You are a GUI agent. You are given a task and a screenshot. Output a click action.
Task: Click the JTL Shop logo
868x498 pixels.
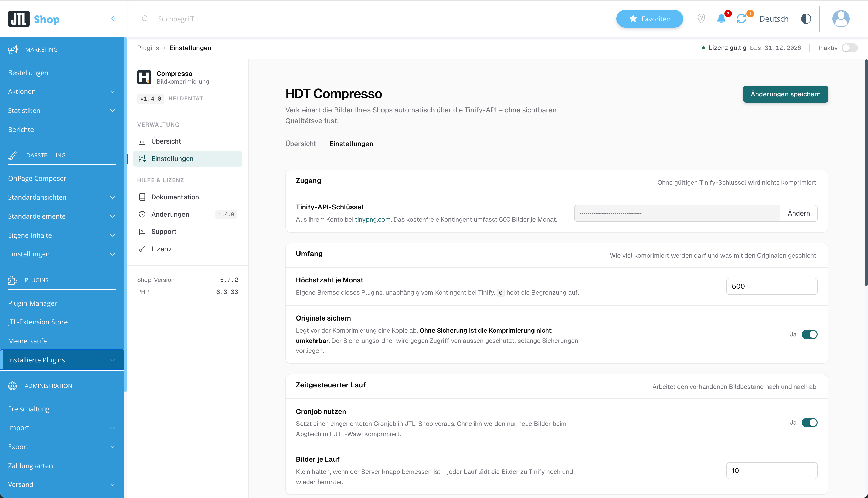tap(34, 19)
